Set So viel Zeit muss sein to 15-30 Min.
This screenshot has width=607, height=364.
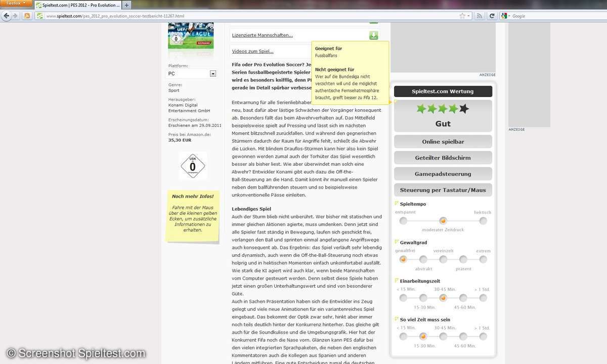coord(423,336)
